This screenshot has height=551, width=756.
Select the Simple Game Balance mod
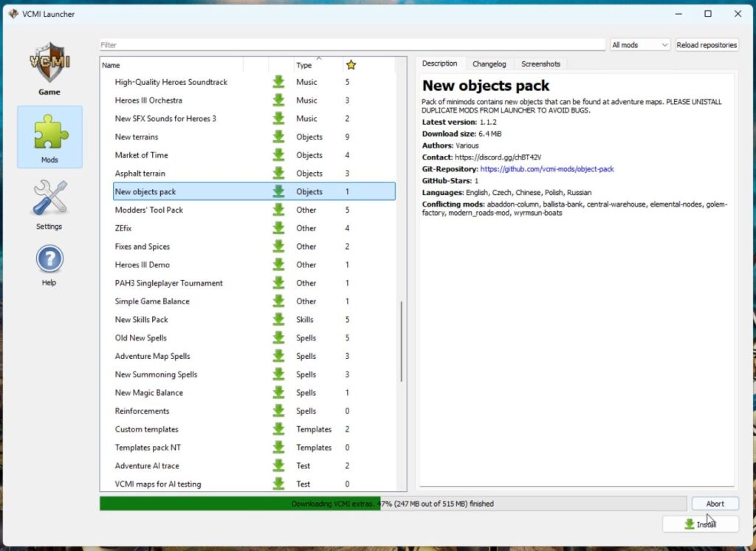tap(254, 301)
